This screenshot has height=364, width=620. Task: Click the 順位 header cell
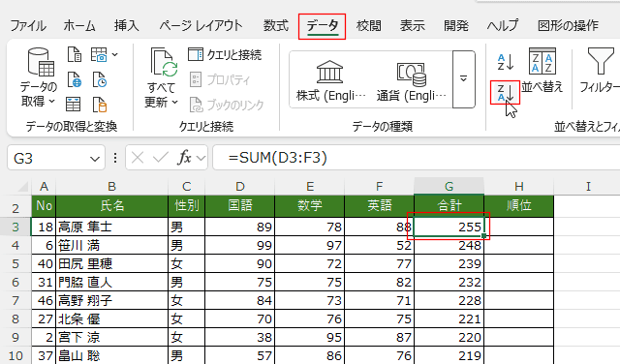(x=519, y=205)
